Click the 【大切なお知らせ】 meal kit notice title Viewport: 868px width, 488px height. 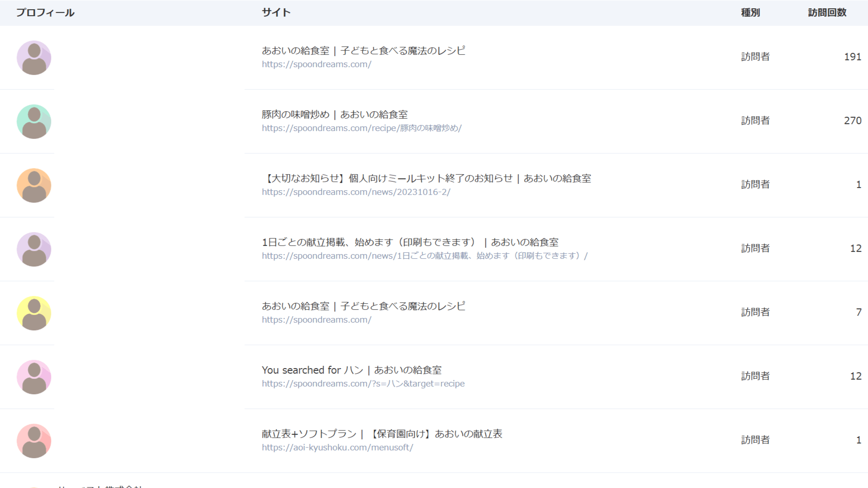tap(426, 178)
